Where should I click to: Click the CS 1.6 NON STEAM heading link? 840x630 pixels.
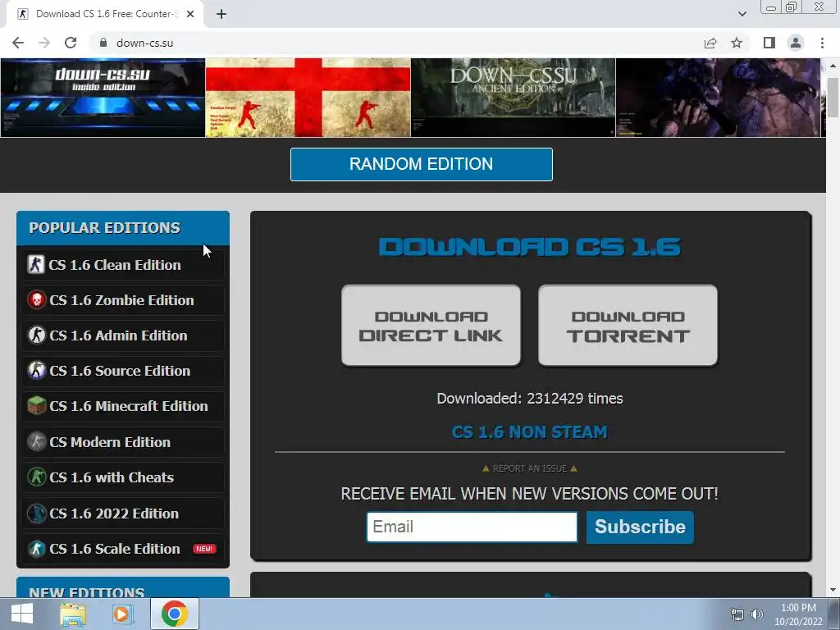(529, 431)
